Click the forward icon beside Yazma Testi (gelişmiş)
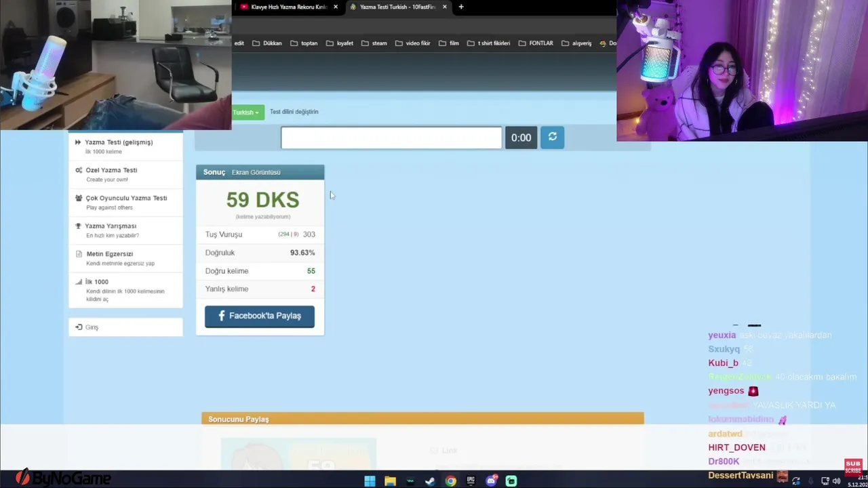The image size is (868, 488). [x=78, y=142]
